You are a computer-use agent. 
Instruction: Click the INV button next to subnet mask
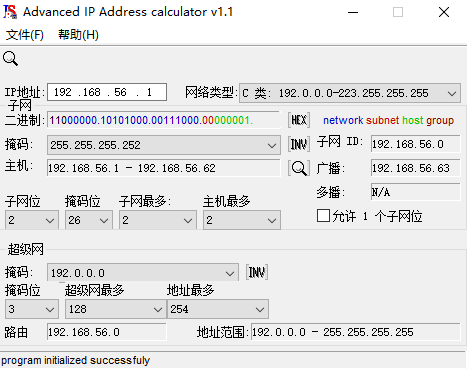(299, 144)
